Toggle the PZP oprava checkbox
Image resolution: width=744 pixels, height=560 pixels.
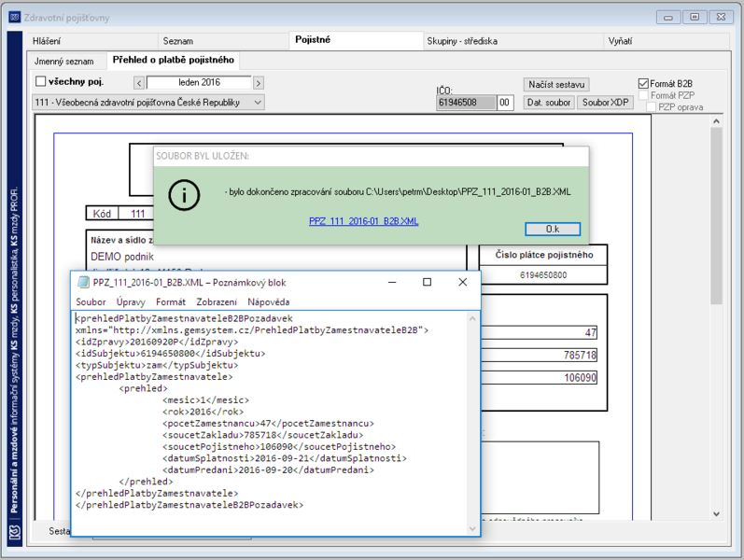pyautogui.click(x=651, y=107)
